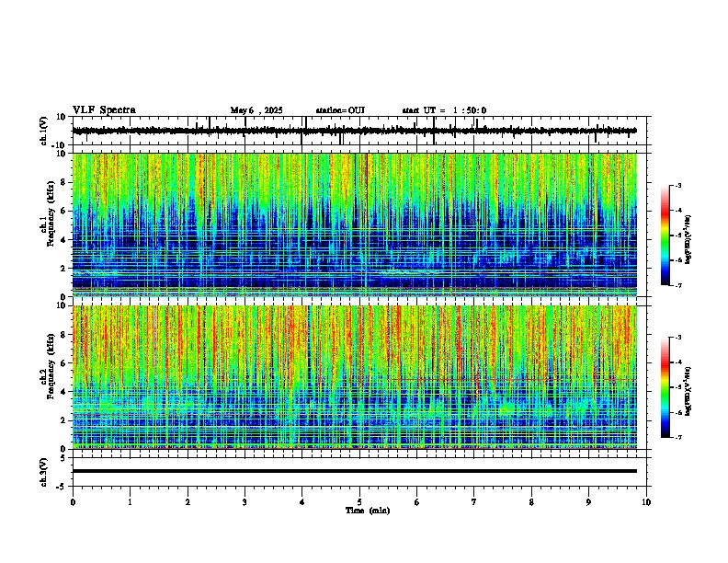Viewport: 728px width, 563px height.
Task: Click the "7" tick label on Time axis
Action: [x=474, y=502]
